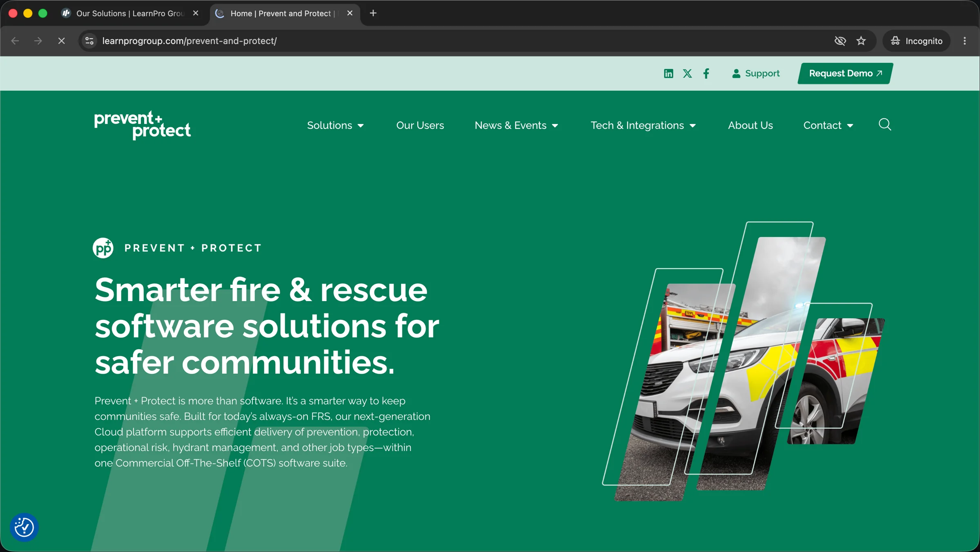980x552 pixels.
Task: Click the fire vehicle hero image
Action: pos(743,361)
